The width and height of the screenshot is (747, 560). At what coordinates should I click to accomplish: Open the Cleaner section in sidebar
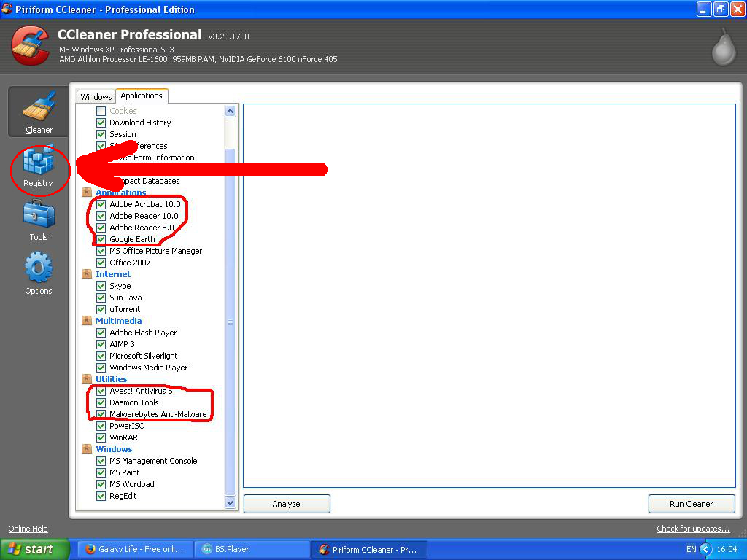coord(39,112)
